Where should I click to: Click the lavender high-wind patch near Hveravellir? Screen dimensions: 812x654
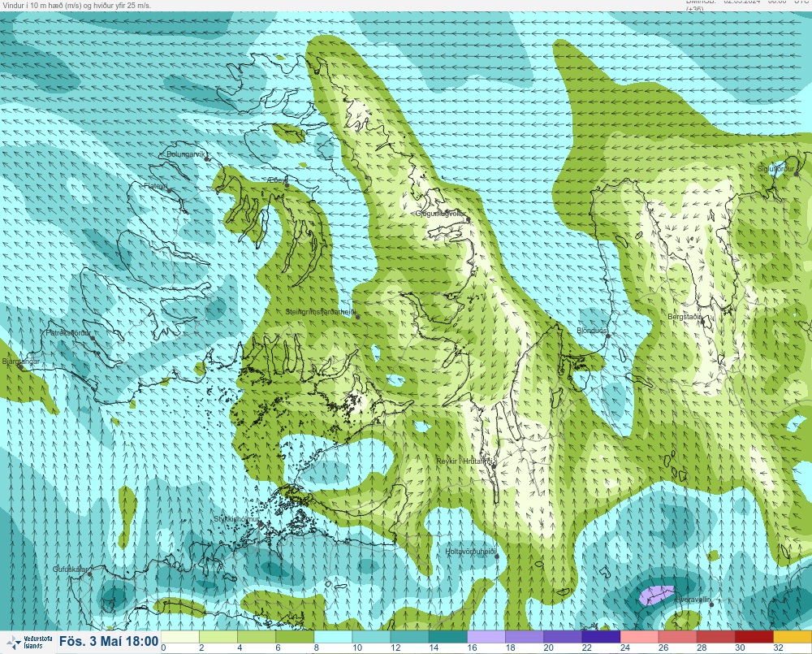click(x=655, y=595)
